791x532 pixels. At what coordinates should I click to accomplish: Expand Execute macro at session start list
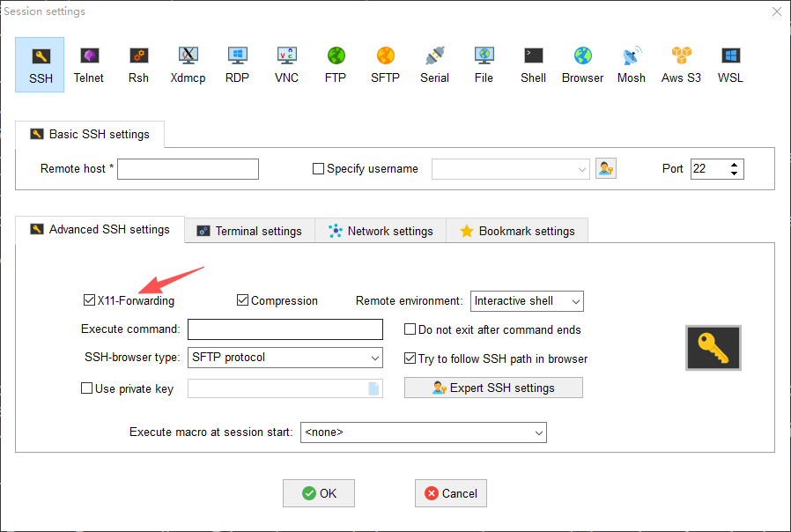538,432
